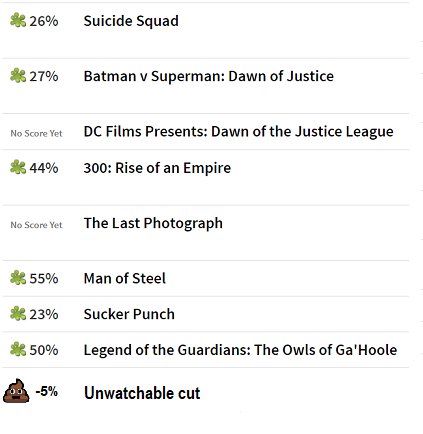Open the Sucker Punch title link
Screen dimensions: 423x434
(129, 314)
